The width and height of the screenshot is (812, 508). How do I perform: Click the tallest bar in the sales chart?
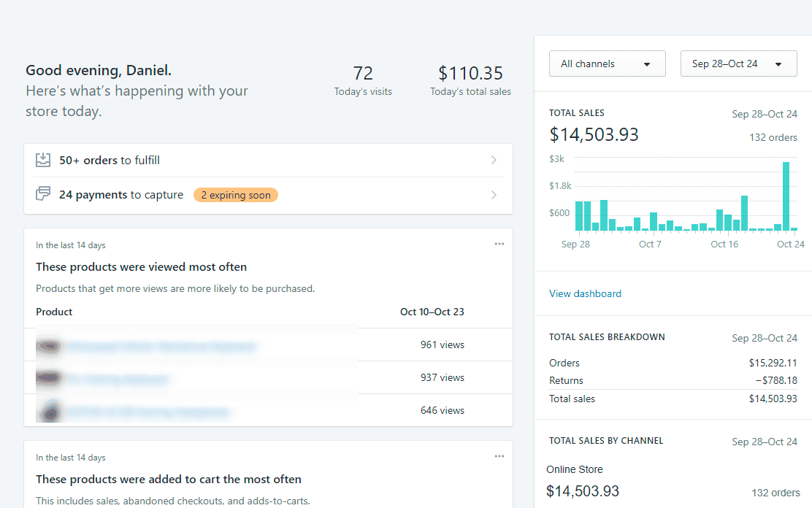786,196
